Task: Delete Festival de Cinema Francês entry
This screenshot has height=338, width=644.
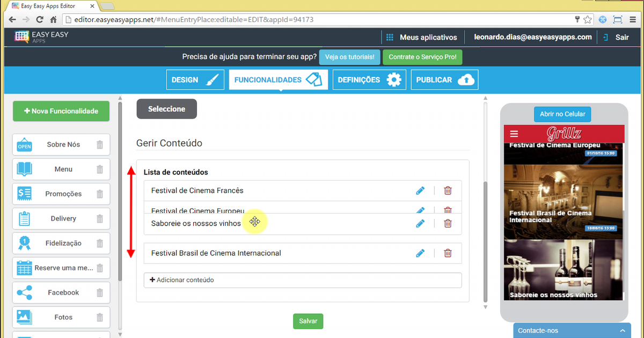Action: pos(448,190)
